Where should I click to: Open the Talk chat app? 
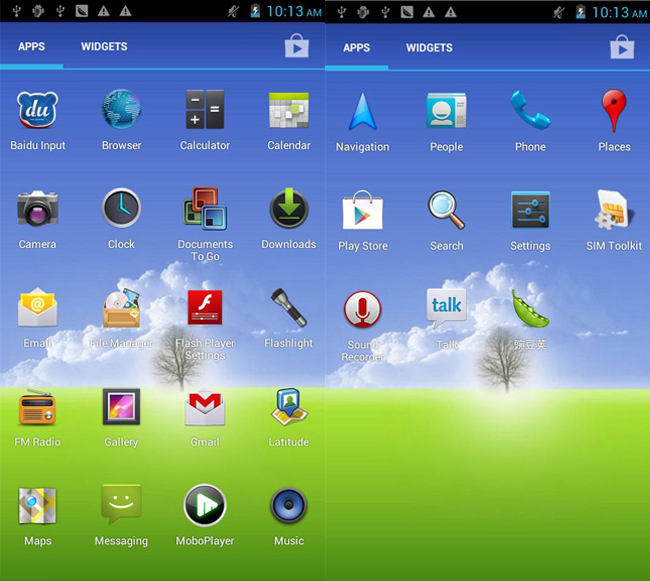446,309
